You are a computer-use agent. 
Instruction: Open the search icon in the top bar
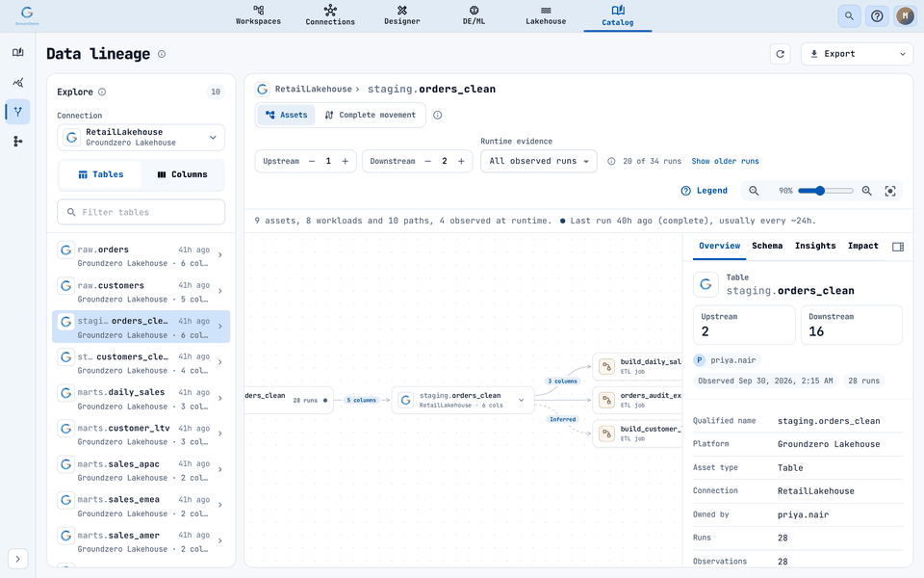pyautogui.click(x=849, y=16)
